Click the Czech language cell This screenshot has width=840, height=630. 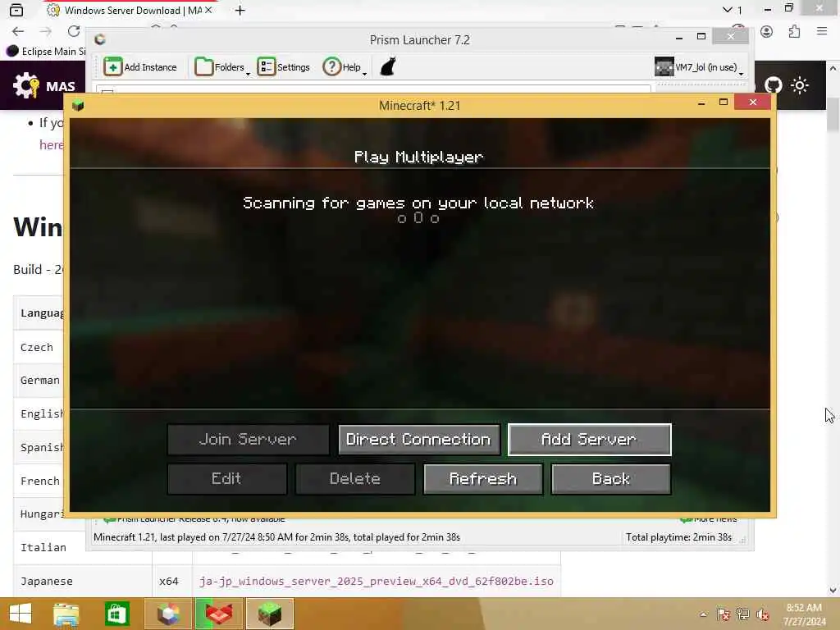coord(37,347)
